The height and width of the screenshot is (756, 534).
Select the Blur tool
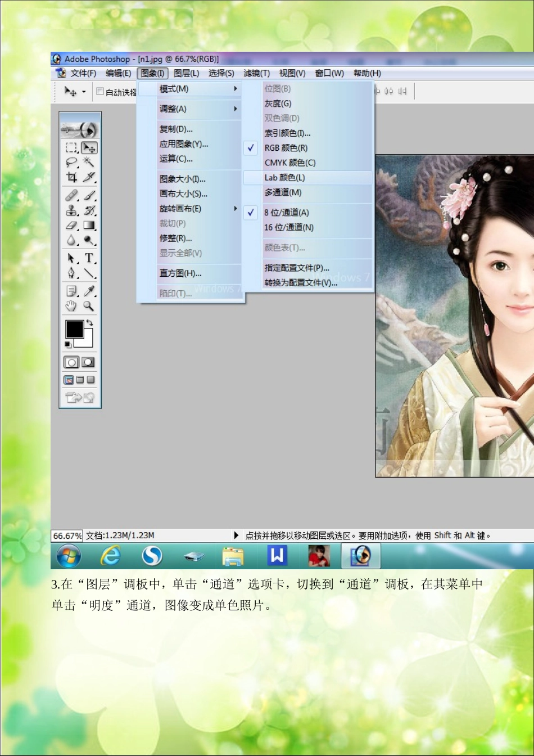[71, 240]
